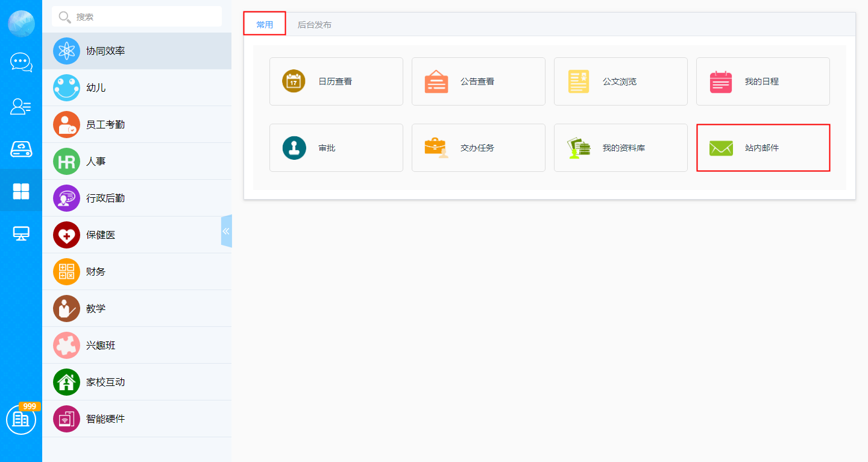Click the 交办任务 briefcase icon
Image resolution: width=868 pixels, height=462 pixels.
tap(436, 148)
